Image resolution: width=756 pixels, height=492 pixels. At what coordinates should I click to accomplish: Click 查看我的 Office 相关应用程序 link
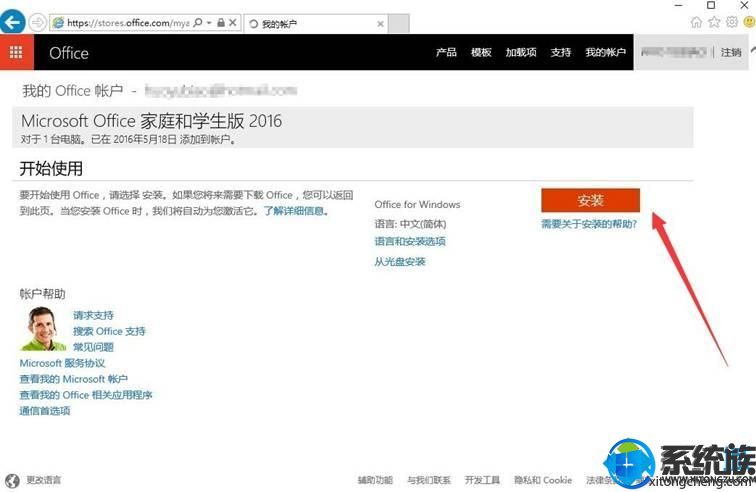click(x=86, y=395)
